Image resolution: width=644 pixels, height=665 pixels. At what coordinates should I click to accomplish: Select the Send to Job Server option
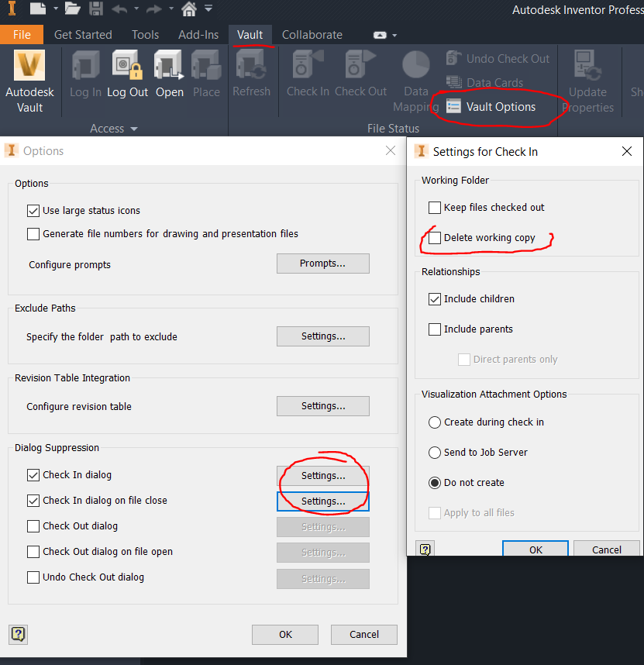pyautogui.click(x=435, y=452)
